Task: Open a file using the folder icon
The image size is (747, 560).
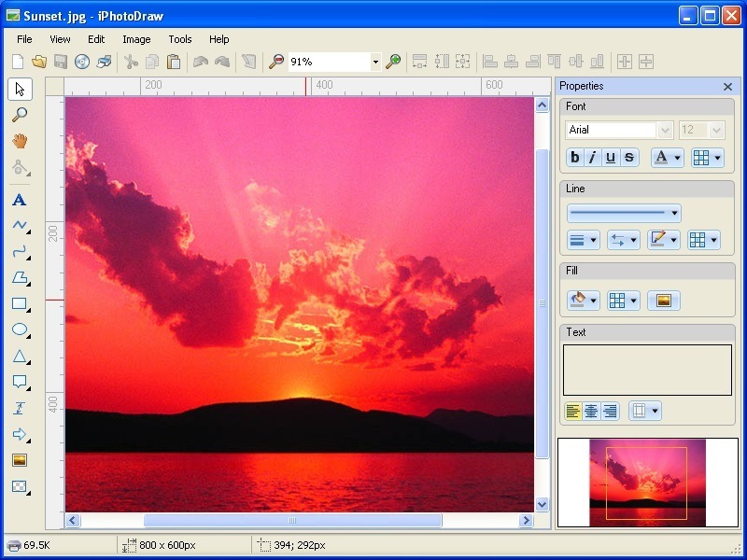Action: pos(38,61)
